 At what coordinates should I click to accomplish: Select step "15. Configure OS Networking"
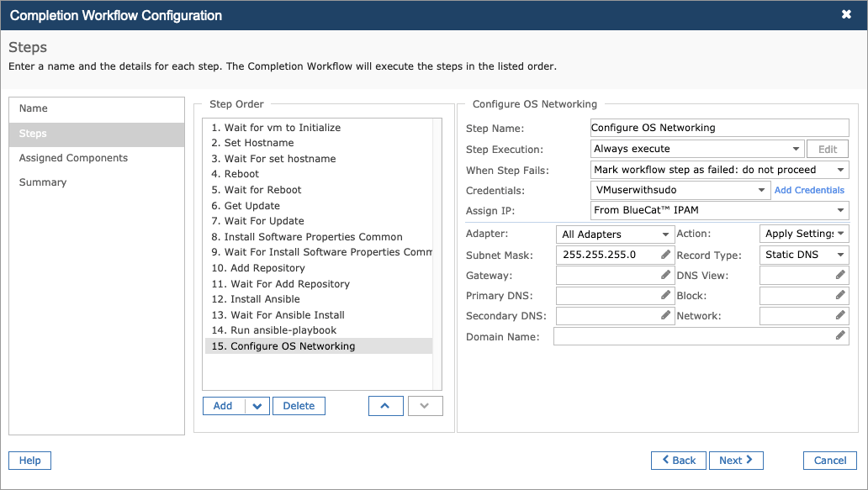[x=319, y=346]
